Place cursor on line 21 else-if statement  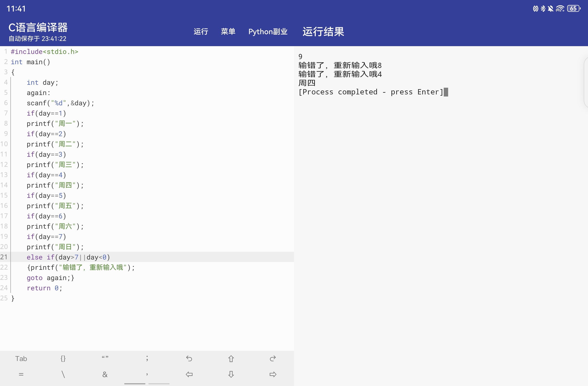click(68, 257)
